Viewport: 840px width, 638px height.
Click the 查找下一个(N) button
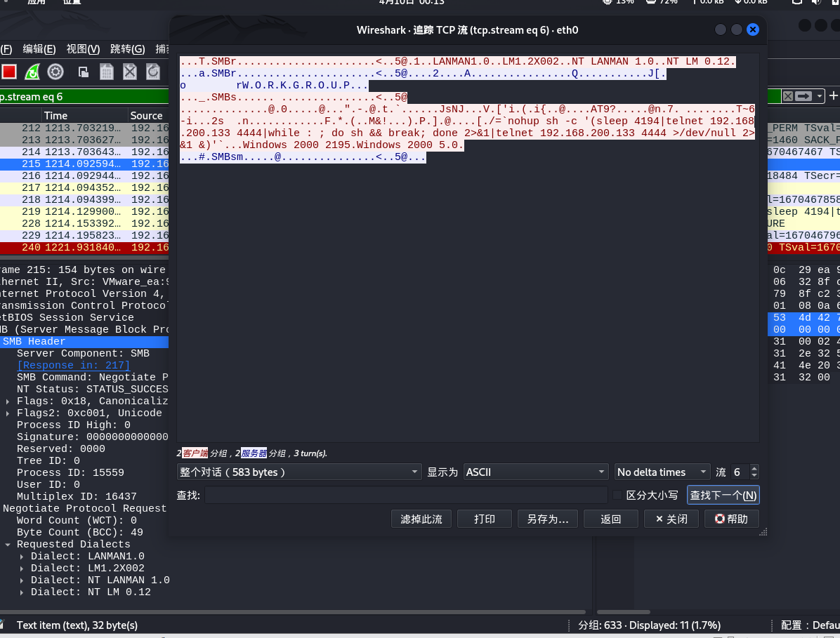723,495
